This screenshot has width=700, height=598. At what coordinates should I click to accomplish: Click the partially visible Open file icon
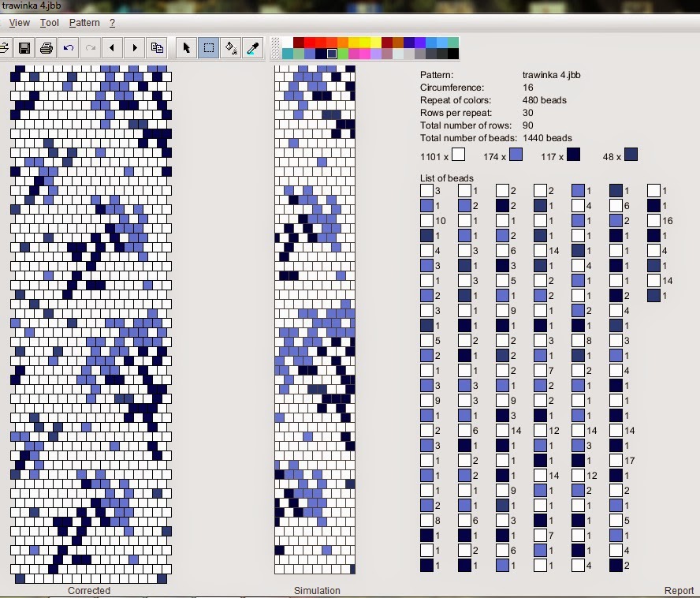[x=5, y=48]
